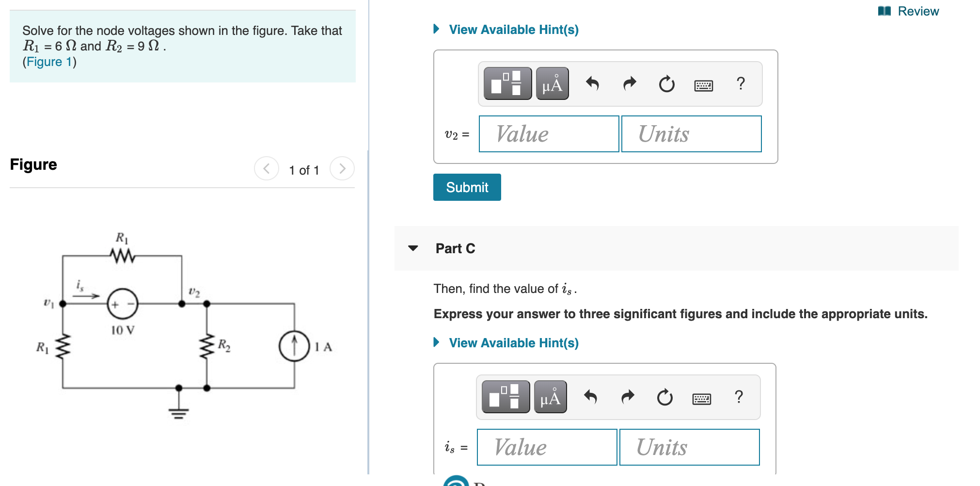Open keyboard entry for the is answer

pos(702,398)
